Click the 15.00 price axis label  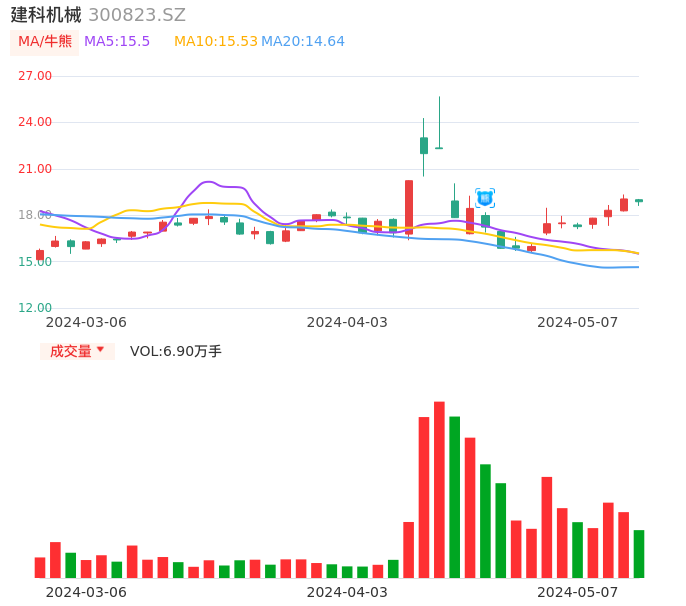tap(35, 262)
